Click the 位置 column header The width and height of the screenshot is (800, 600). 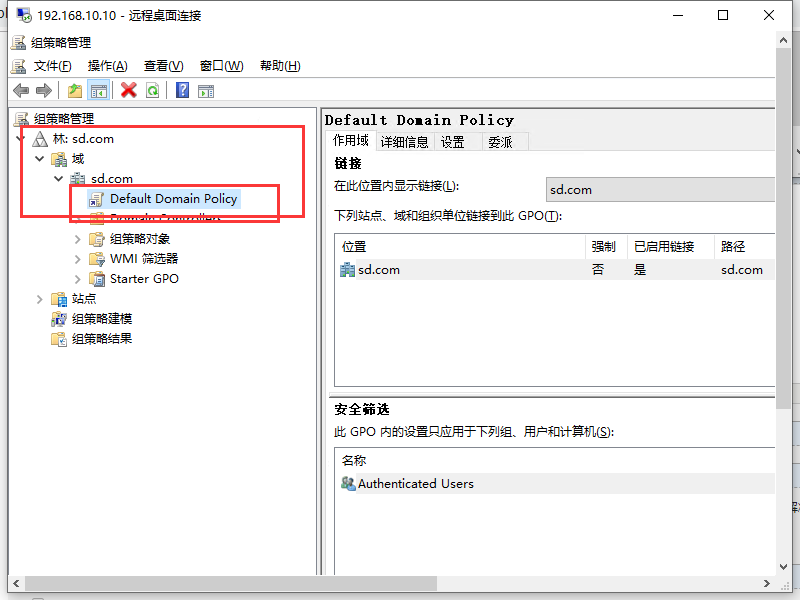pyautogui.click(x=460, y=246)
